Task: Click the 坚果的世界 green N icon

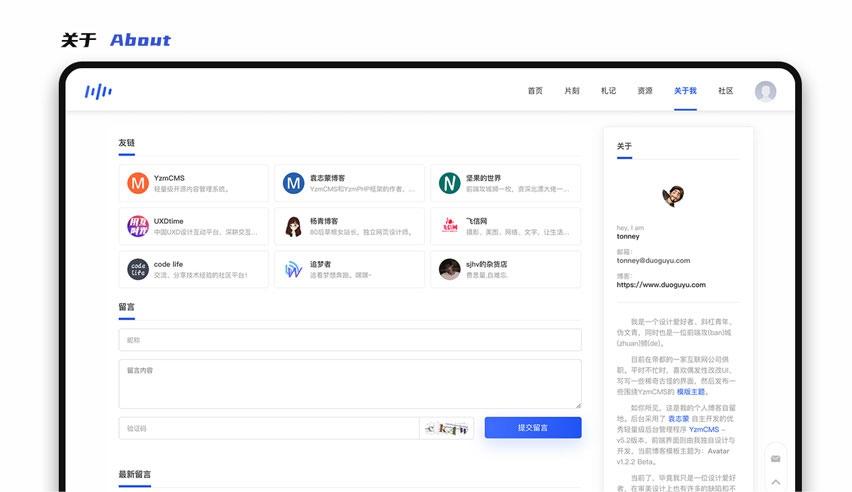Action: [450, 183]
